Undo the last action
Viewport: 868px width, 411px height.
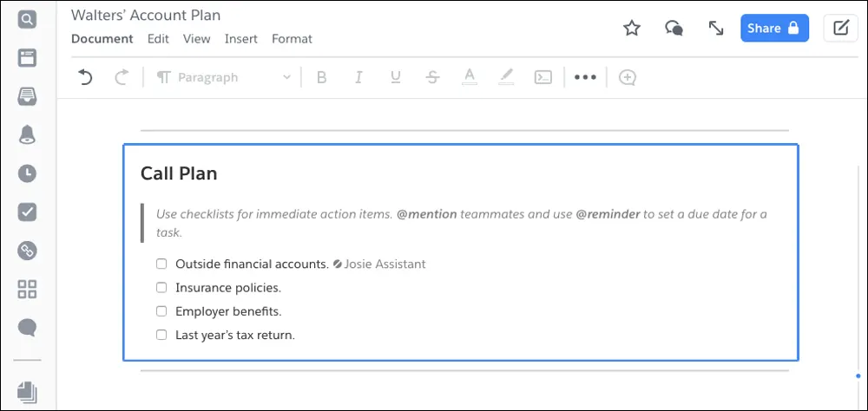[85, 77]
